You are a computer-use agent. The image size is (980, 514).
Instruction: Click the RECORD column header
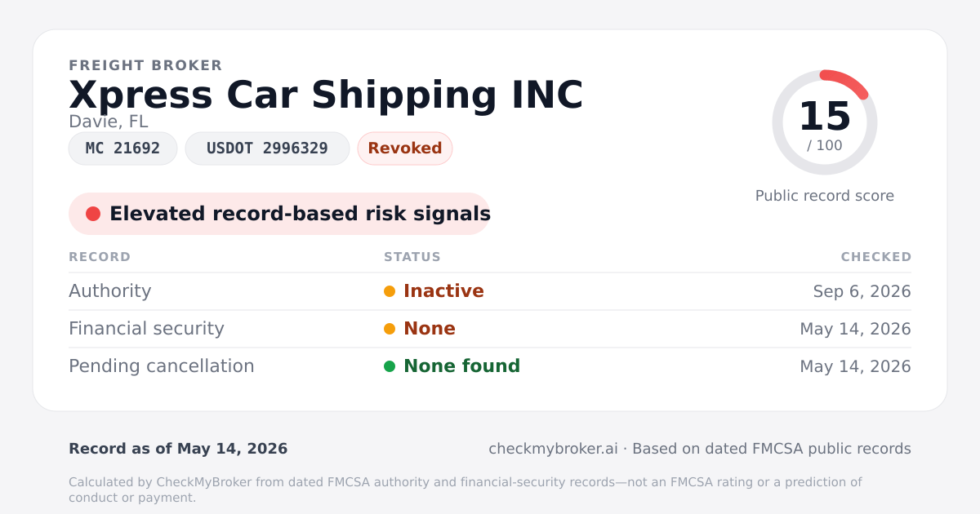pyautogui.click(x=100, y=257)
